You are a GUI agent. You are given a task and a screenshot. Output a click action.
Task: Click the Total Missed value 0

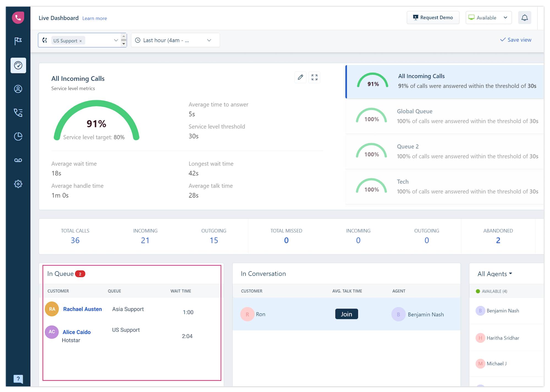pos(286,240)
